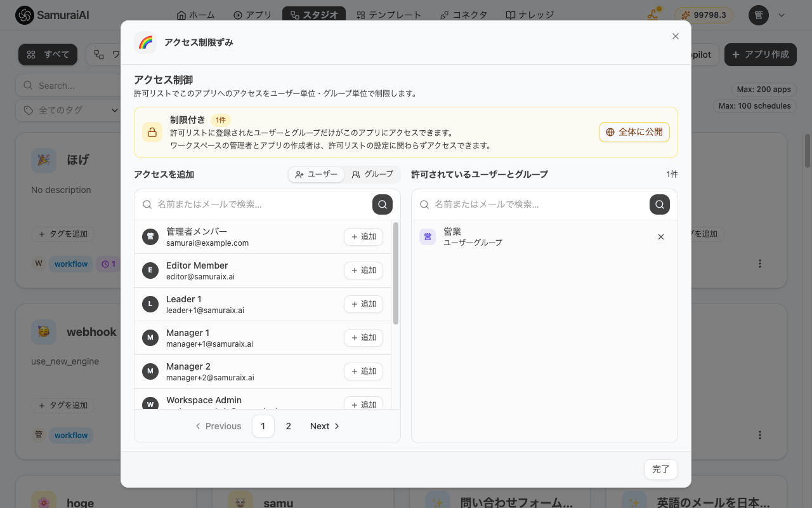Click samurai@example.com email text
The height and width of the screenshot is (508, 812).
click(207, 243)
